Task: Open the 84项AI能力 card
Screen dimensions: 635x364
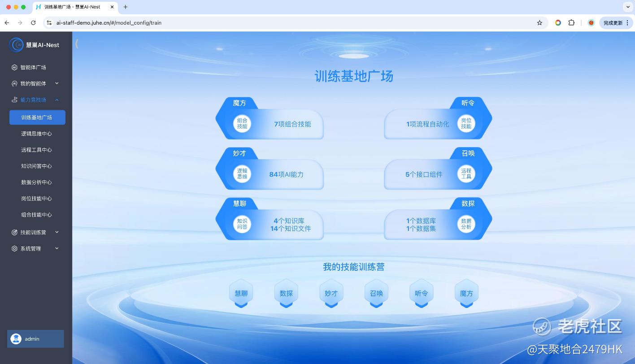Action: pyautogui.click(x=270, y=169)
